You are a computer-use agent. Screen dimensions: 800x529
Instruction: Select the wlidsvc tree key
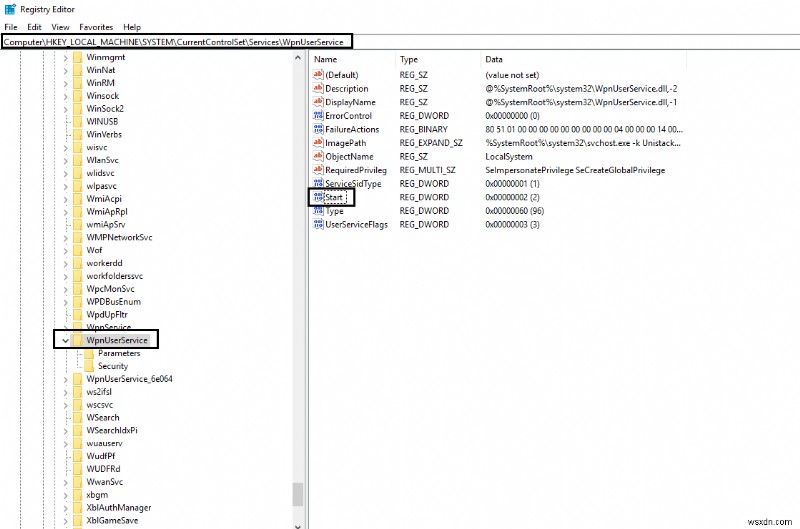101,173
